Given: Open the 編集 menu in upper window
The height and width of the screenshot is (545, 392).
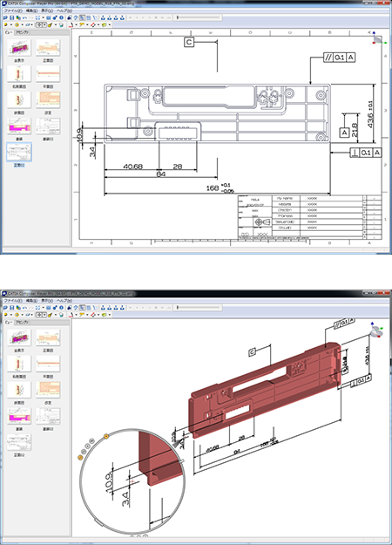Looking at the screenshot, I should coord(31,10).
